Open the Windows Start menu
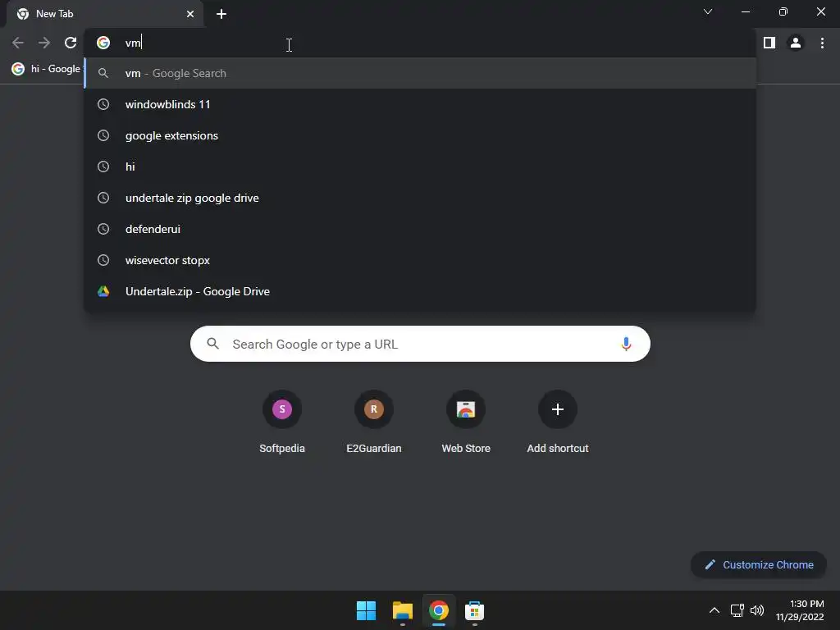Image resolution: width=840 pixels, height=630 pixels. pos(367,610)
